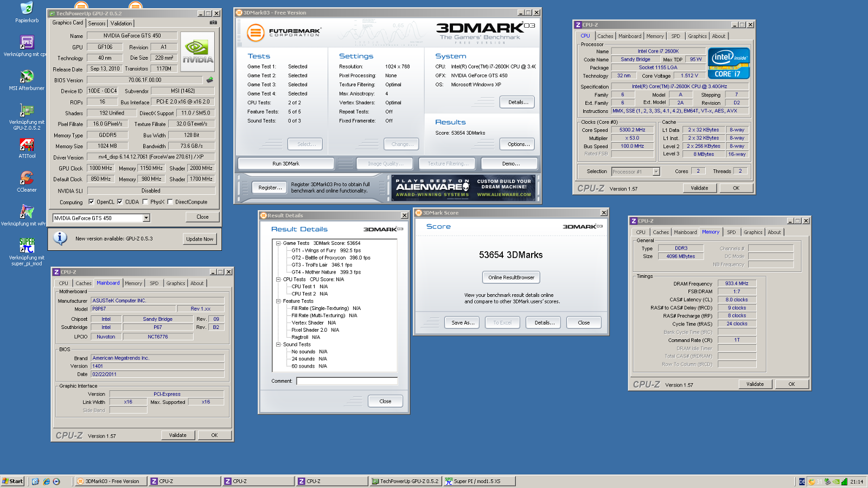Click the Alienware advertisement banner
This screenshot has height=488, width=868.
[x=464, y=188]
